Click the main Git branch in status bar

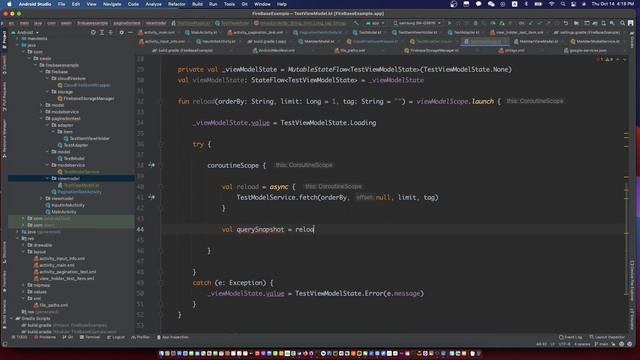pos(602,344)
